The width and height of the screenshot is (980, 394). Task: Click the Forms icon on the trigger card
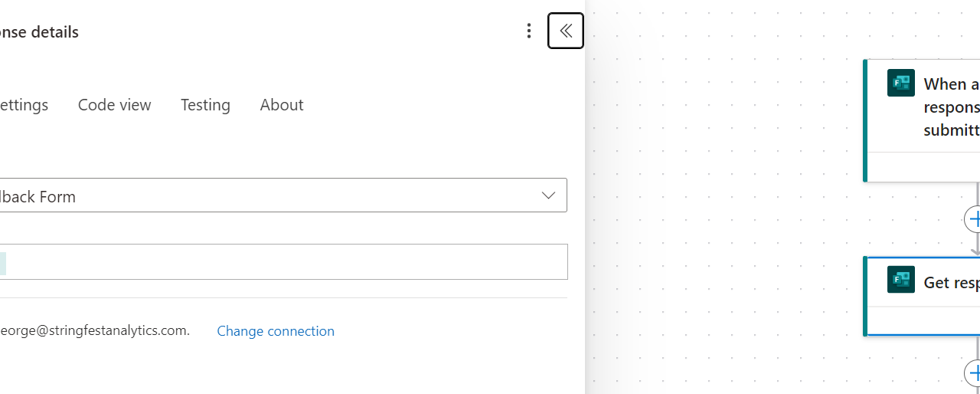click(x=901, y=83)
